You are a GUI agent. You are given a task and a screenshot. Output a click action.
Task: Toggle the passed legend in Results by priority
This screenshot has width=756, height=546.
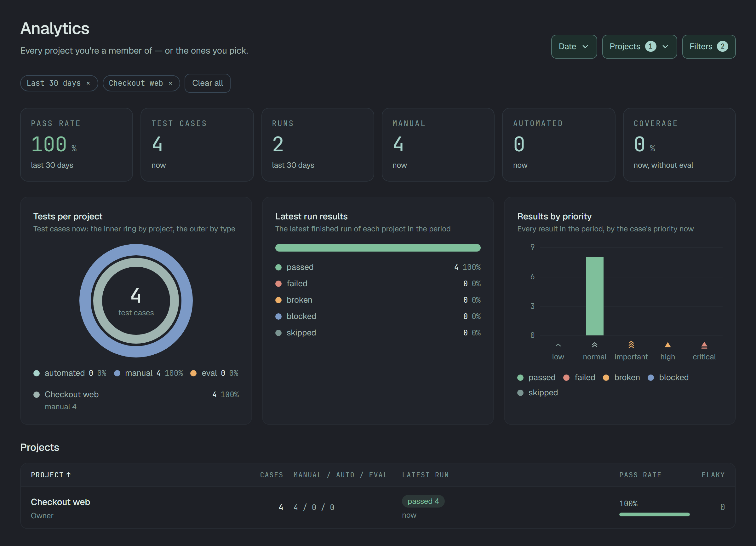pyautogui.click(x=536, y=377)
